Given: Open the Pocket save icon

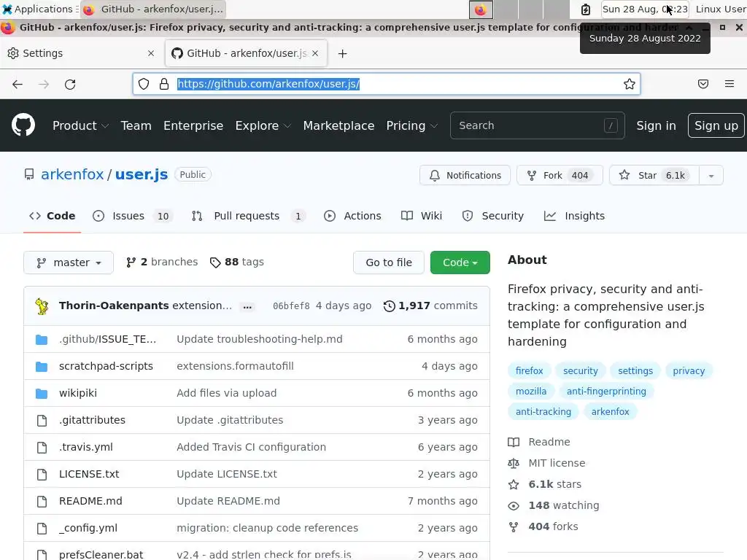Looking at the screenshot, I should (703, 85).
